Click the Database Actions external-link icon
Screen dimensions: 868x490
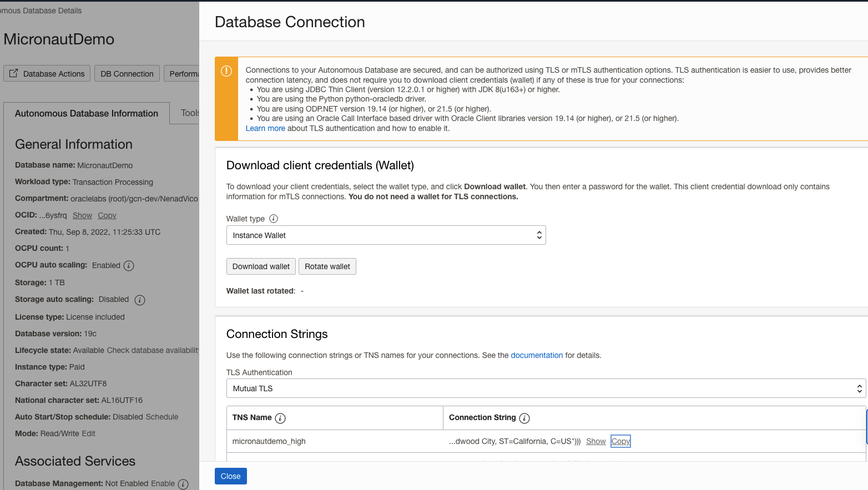point(14,73)
